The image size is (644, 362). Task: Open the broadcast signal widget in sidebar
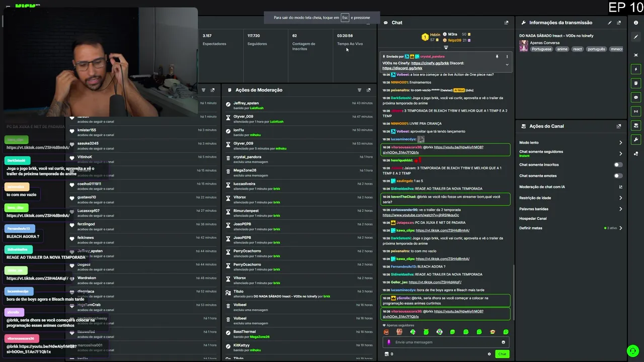pos(636,111)
